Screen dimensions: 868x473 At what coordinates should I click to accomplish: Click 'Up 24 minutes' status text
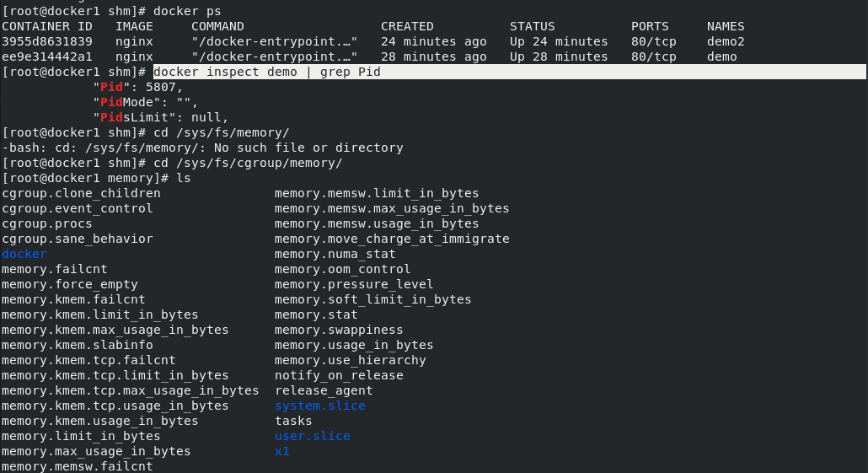click(559, 41)
